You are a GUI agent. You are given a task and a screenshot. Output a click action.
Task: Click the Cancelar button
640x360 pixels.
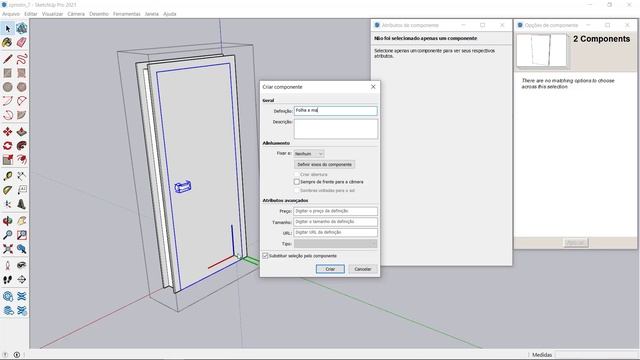[362, 269]
